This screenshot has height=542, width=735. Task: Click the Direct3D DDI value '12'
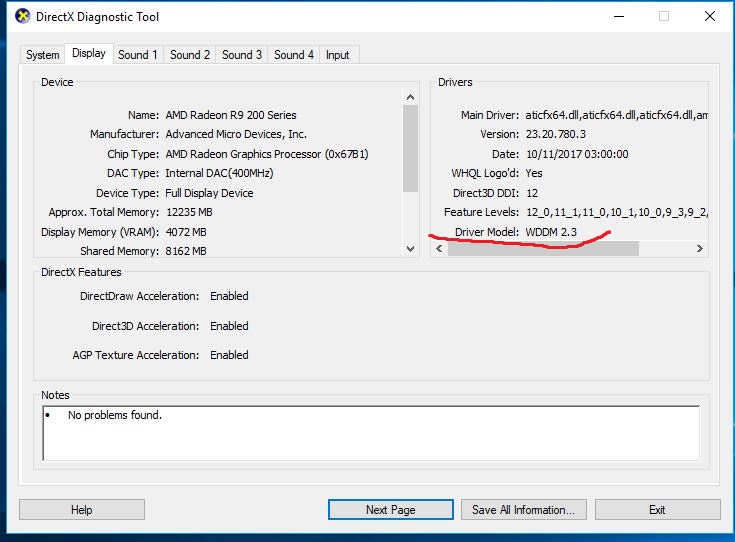[532, 193]
